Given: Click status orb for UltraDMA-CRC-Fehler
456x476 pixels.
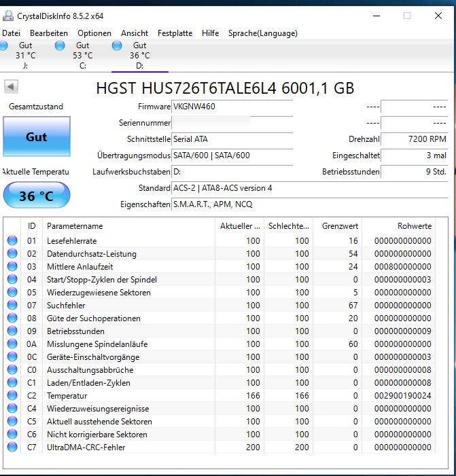Looking at the screenshot, I should [x=12, y=447].
